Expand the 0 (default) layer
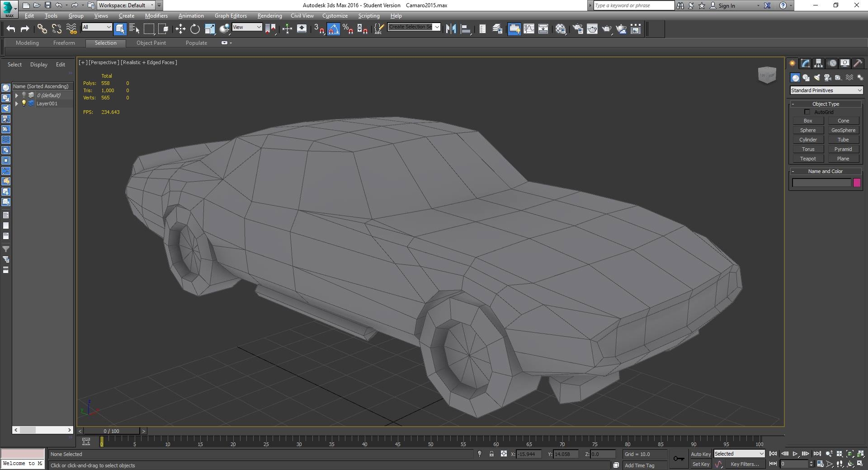The image size is (868, 470). pyautogui.click(x=17, y=95)
